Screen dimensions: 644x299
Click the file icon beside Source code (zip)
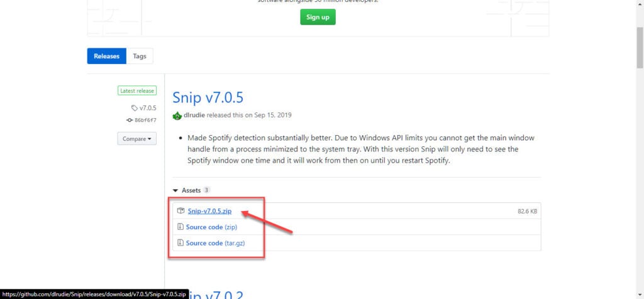pyautogui.click(x=180, y=227)
